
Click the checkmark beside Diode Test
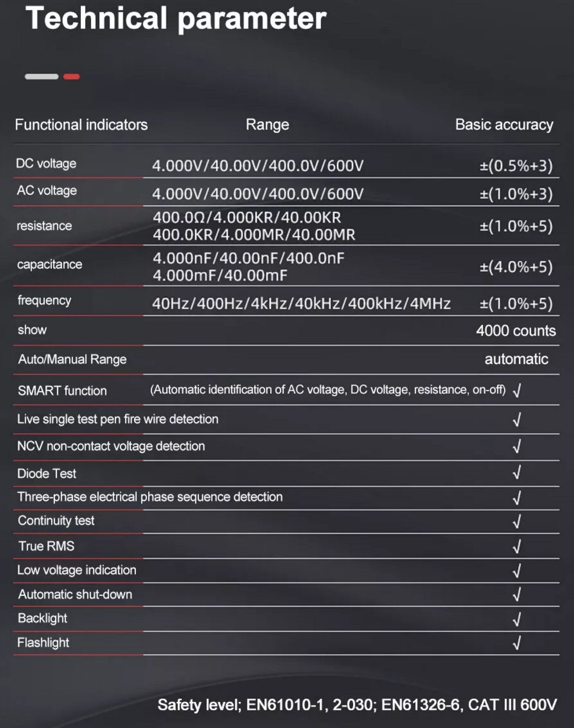(x=517, y=473)
